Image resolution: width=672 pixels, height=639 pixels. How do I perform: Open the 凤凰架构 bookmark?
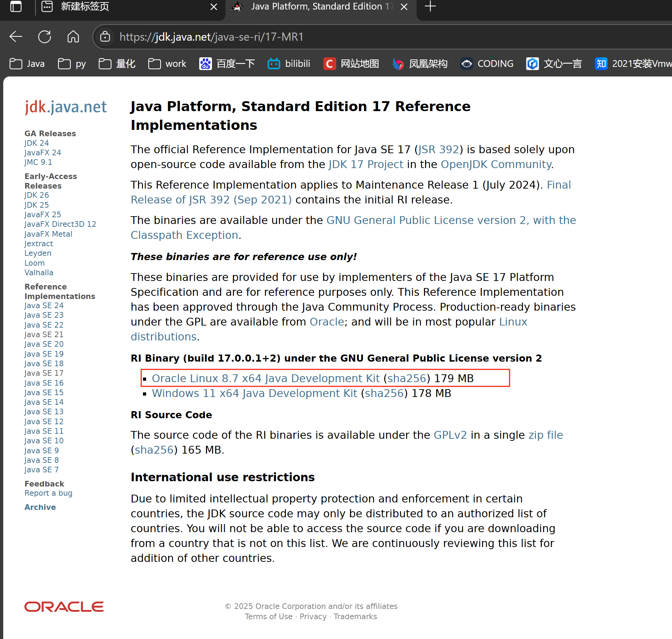[x=420, y=64]
